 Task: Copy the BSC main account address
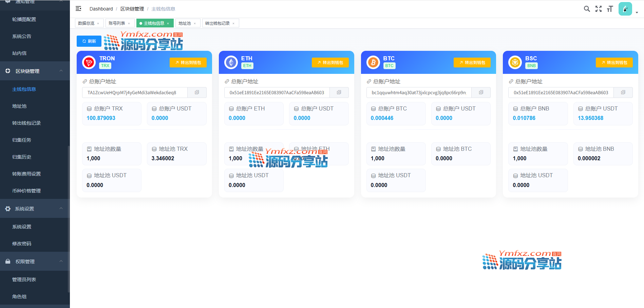coord(623,93)
